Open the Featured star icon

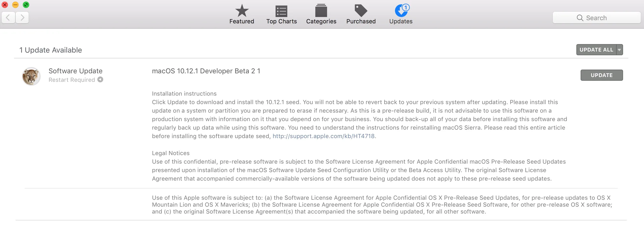tap(242, 11)
